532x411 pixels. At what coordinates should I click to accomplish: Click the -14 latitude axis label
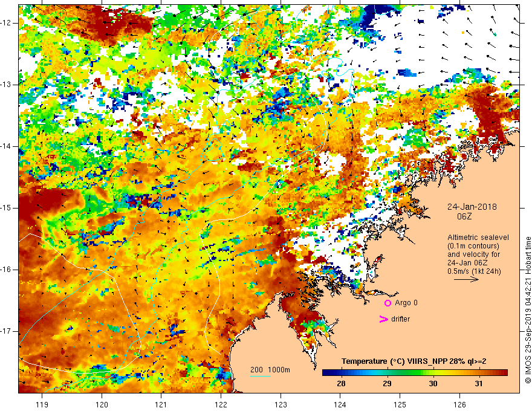coord(6,146)
